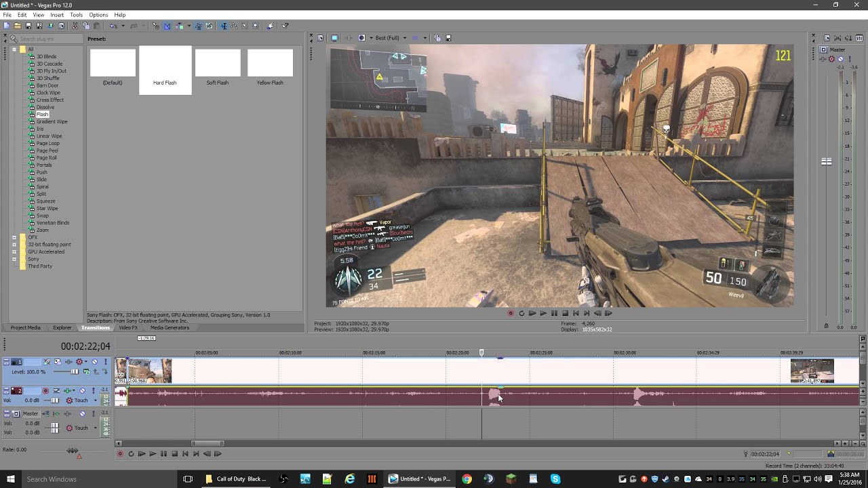Collapse the All folder in transitions tree
Viewport: 868px width, 488px height.
tap(14, 49)
